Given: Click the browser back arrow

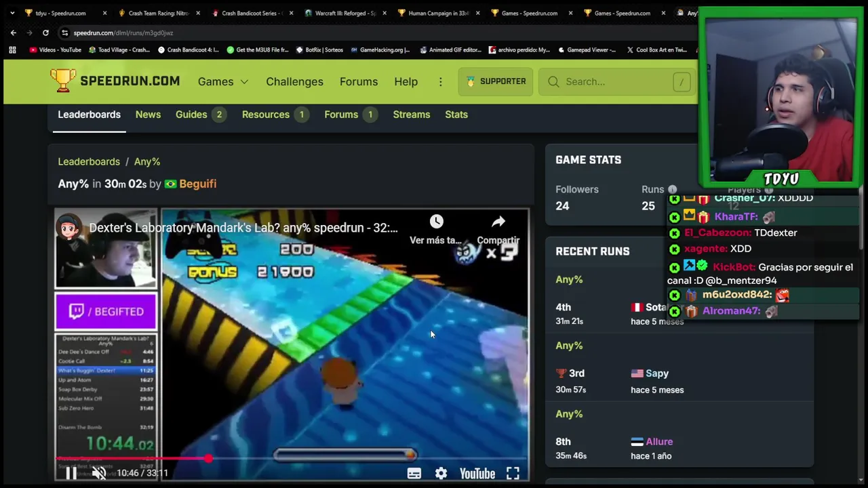Looking at the screenshot, I should pos(14,33).
